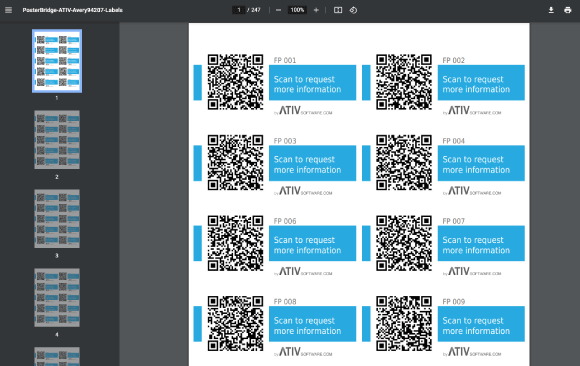The image size is (580, 366).
Task: Zoom in with the plus icon
Action: tap(316, 10)
